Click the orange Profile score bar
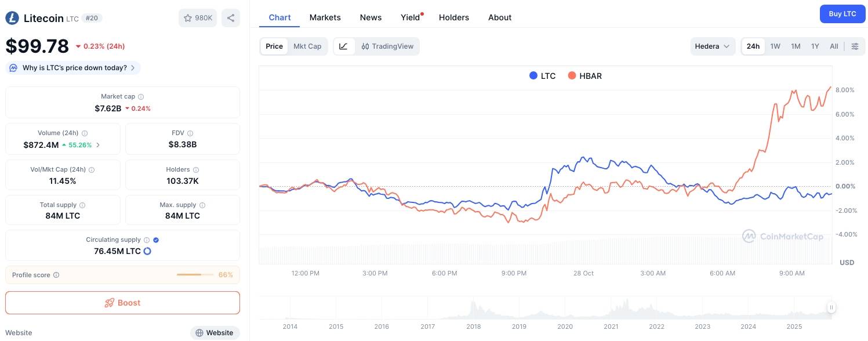The width and height of the screenshot is (868, 341). (x=194, y=275)
